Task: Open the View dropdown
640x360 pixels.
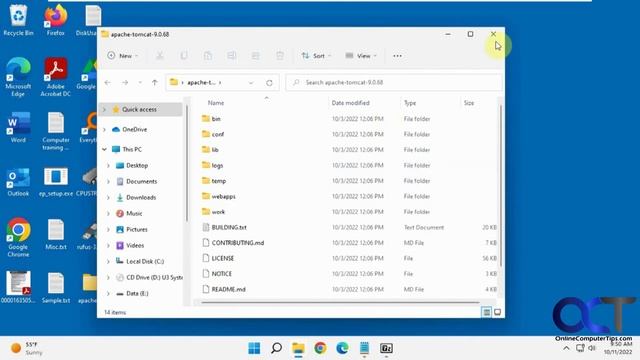Action: click(x=361, y=56)
